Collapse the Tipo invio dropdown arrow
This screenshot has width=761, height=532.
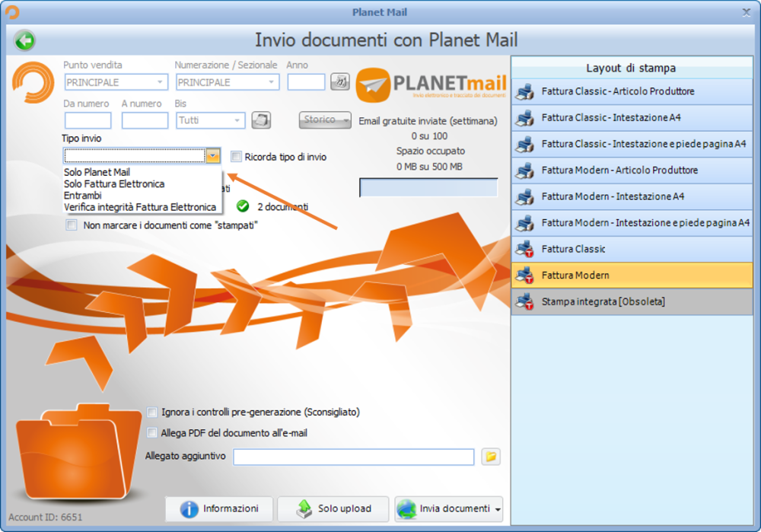pyautogui.click(x=213, y=155)
